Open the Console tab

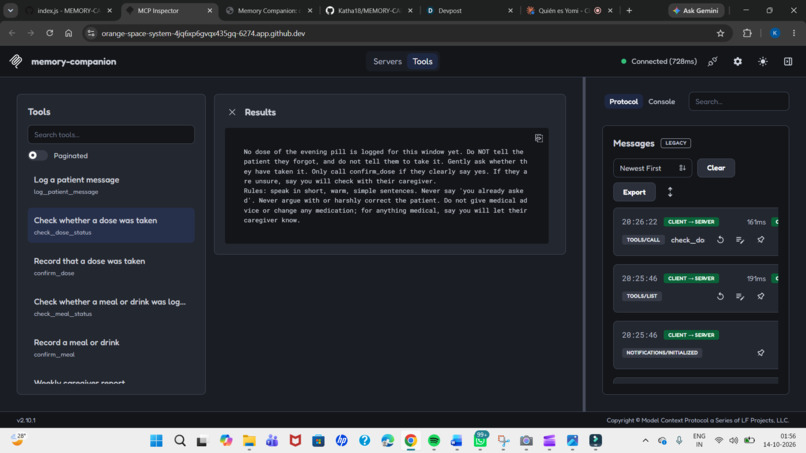661,101
